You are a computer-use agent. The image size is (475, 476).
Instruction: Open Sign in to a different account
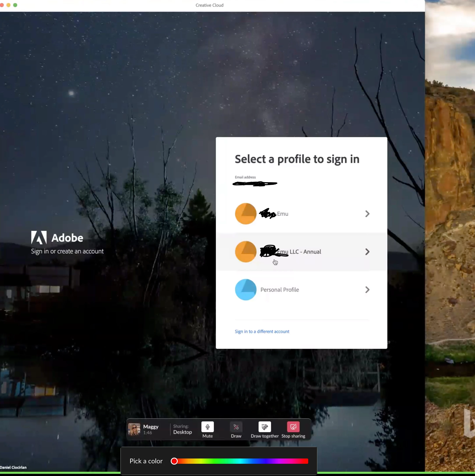[x=262, y=331]
